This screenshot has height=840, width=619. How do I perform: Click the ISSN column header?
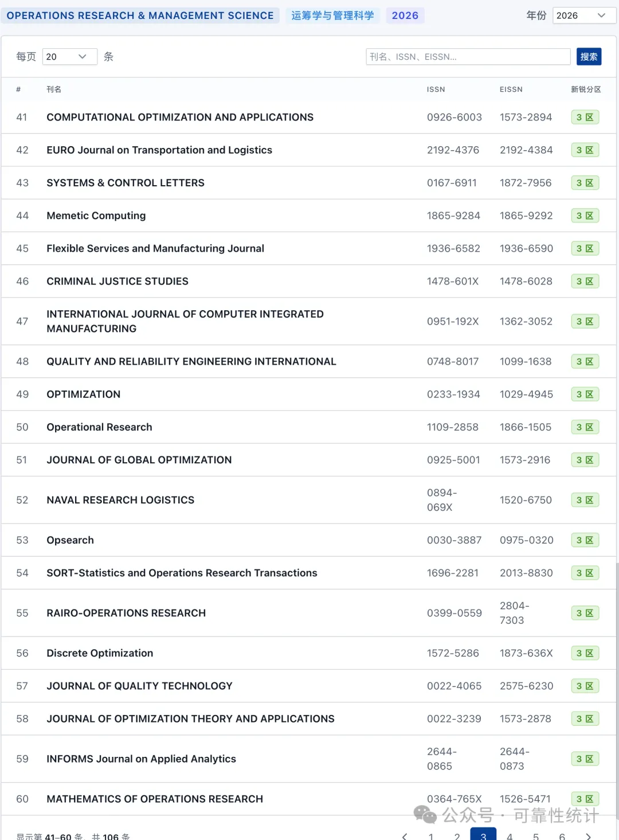436,89
